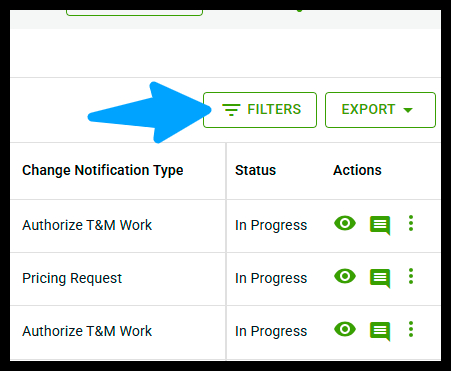
Task: Select the first Authorize T&M Work entry
Action: [x=87, y=225]
